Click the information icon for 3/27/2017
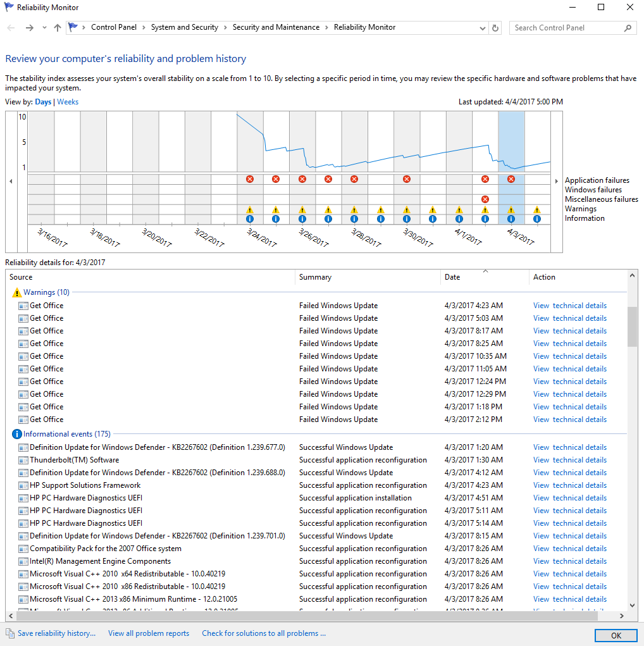644x646 pixels. point(328,219)
